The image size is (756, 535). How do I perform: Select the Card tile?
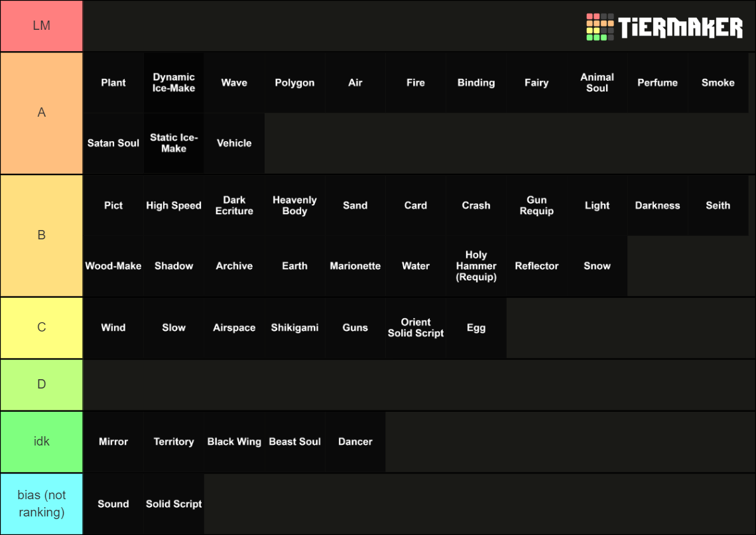(x=416, y=206)
